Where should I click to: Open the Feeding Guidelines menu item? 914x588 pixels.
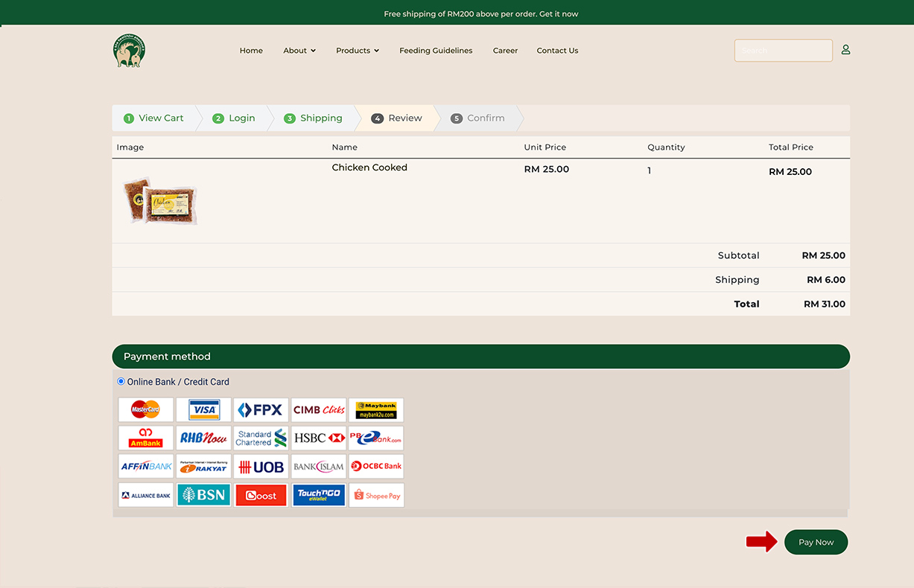(436, 51)
